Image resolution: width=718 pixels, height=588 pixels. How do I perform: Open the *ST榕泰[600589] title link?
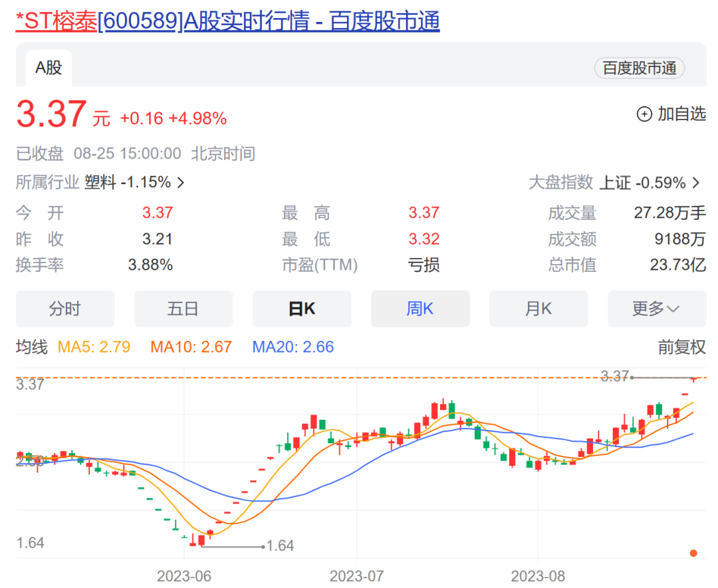227,21
